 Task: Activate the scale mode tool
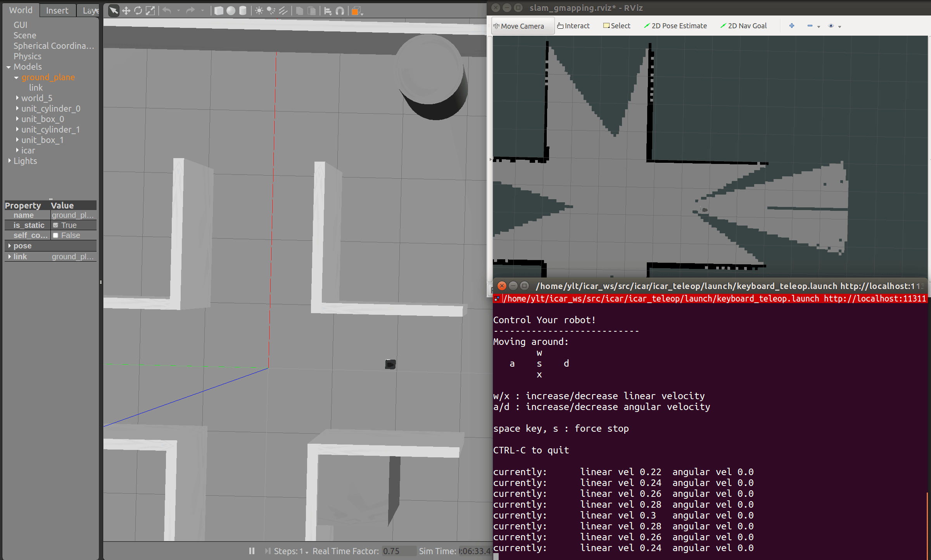[x=150, y=11]
